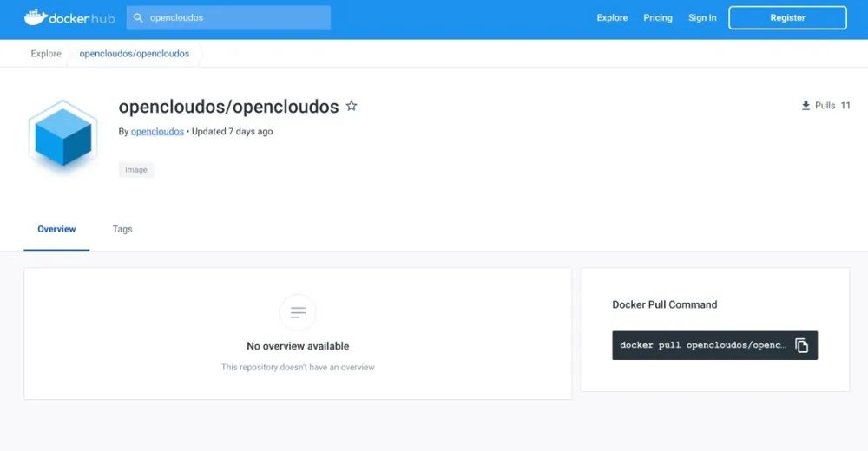Select the opencloudos/opencloudos breadcrumb
The height and width of the screenshot is (451, 868).
(x=134, y=54)
